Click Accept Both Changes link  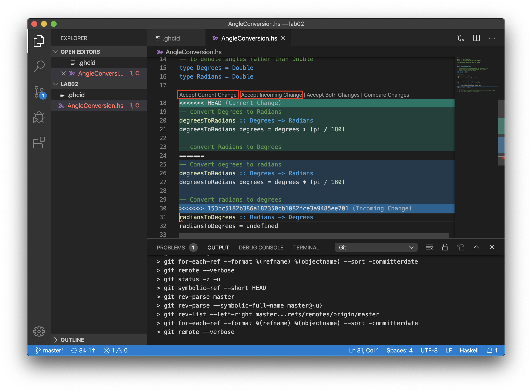(x=333, y=95)
